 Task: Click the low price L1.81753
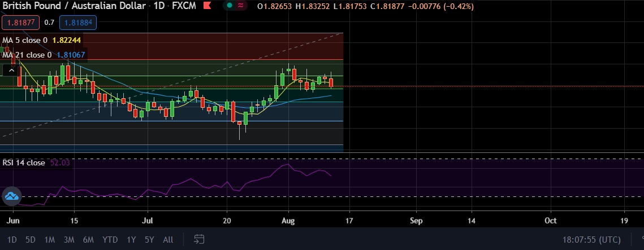click(x=349, y=6)
